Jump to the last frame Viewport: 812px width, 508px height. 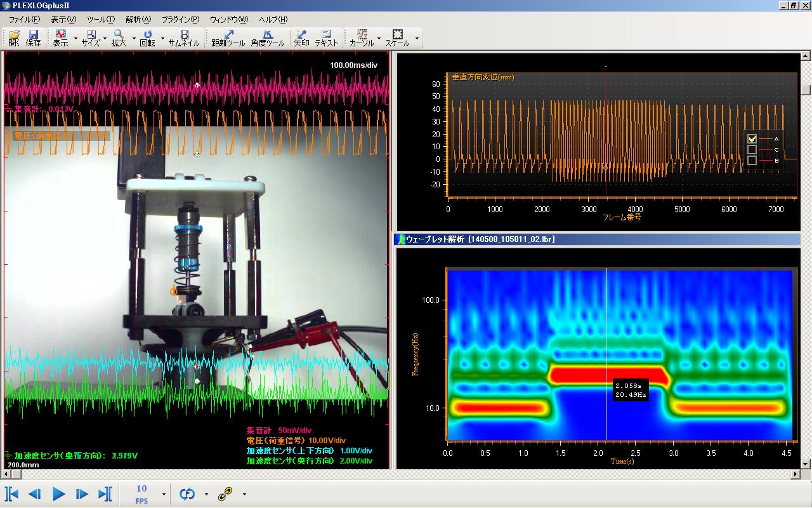tap(105, 494)
